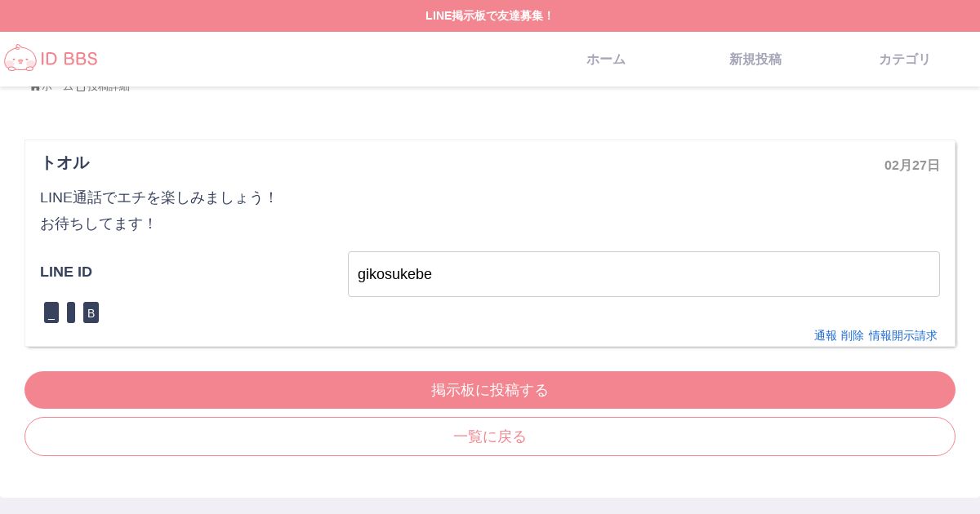Screen dimensions: 980x514
Task: Click the post date 02月27日
Action: (x=912, y=165)
